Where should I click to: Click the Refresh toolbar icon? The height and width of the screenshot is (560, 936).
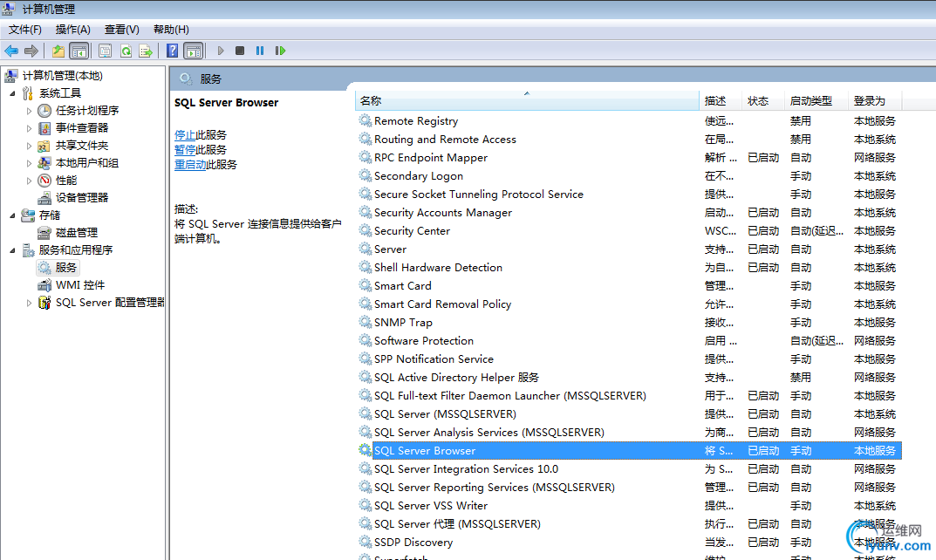tap(126, 51)
